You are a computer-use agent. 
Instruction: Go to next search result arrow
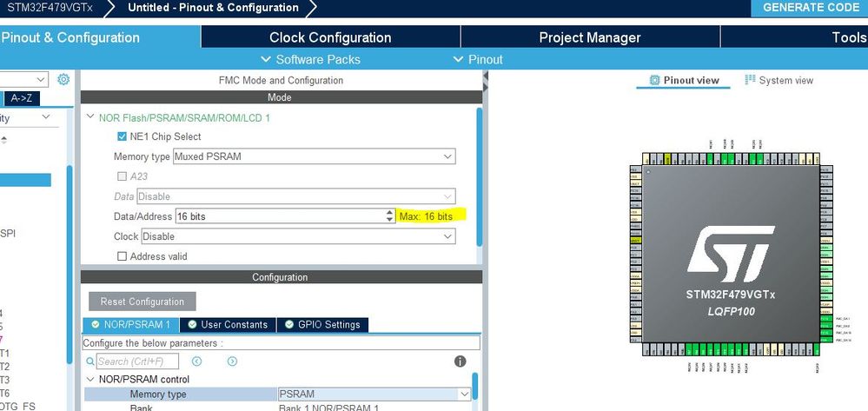coord(232,361)
